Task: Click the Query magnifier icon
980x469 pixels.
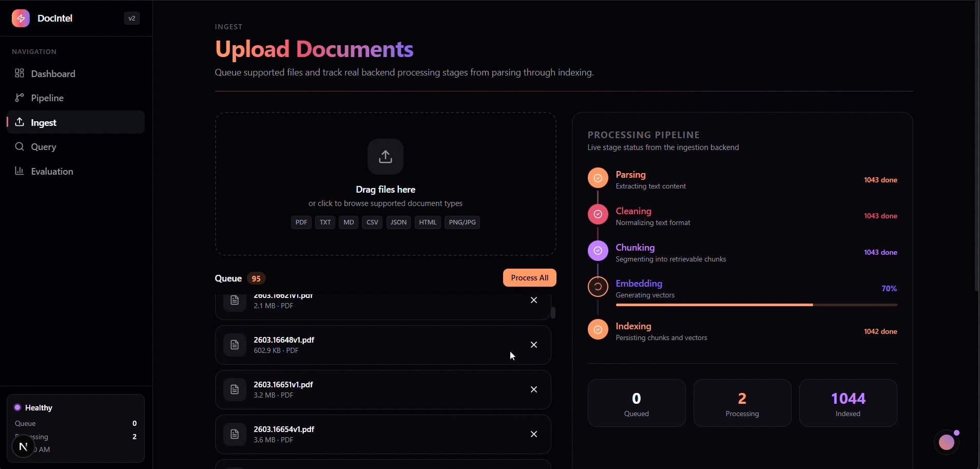Action: (20, 146)
